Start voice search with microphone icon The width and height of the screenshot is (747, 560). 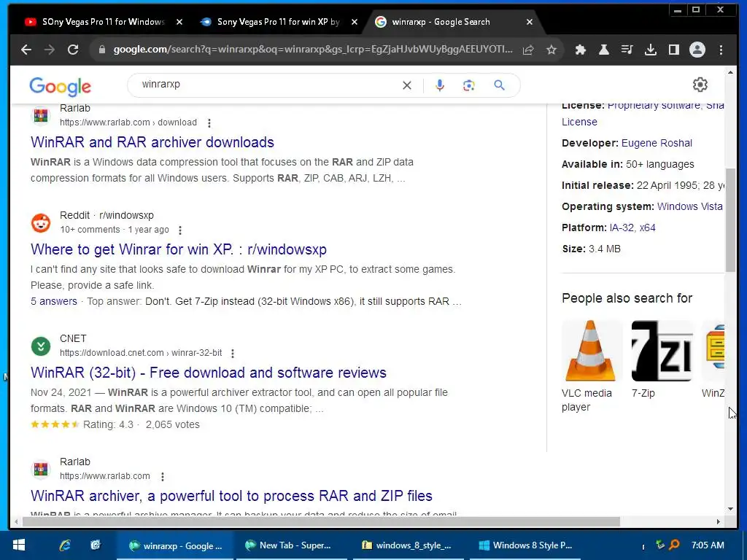[x=440, y=85]
